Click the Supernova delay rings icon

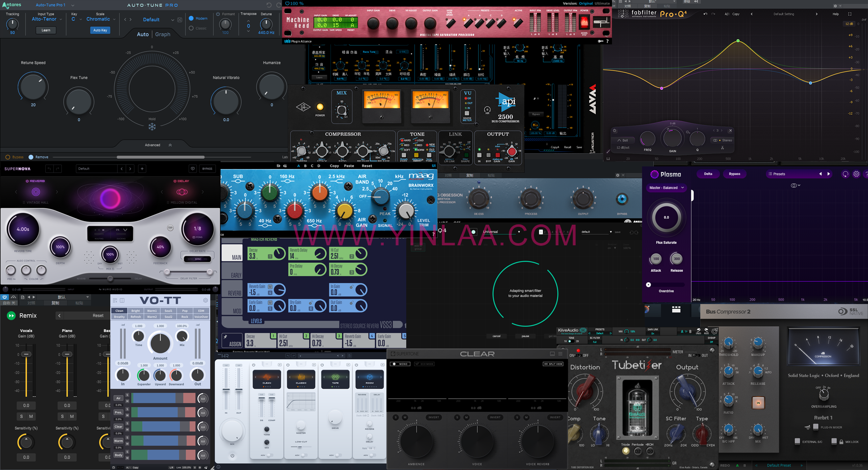(x=182, y=192)
